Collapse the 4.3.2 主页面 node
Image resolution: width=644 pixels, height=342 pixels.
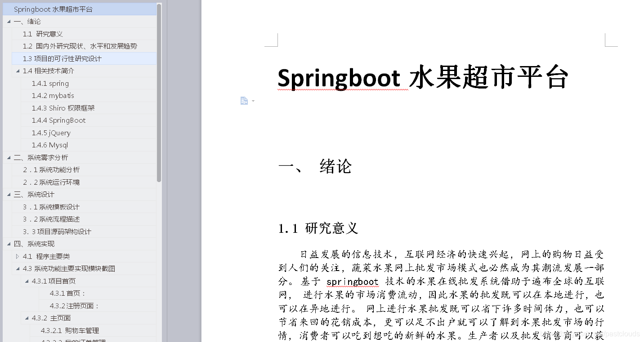[x=27, y=318]
